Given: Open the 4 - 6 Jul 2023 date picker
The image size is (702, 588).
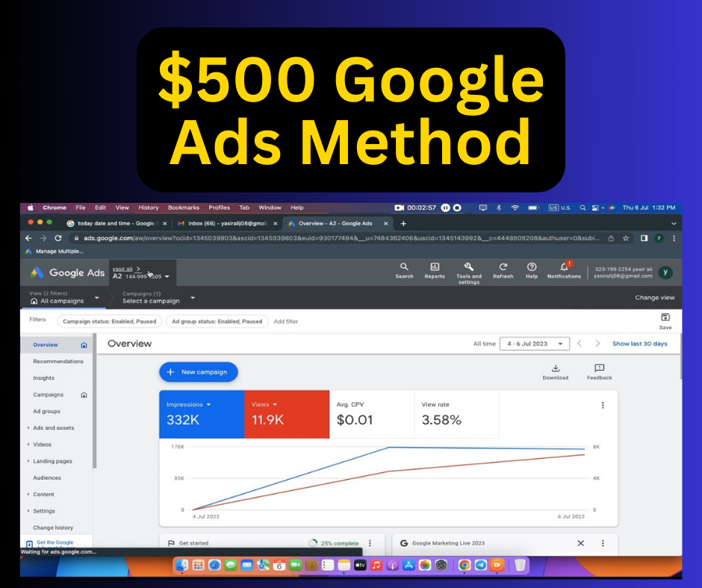Looking at the screenshot, I should 535,344.
